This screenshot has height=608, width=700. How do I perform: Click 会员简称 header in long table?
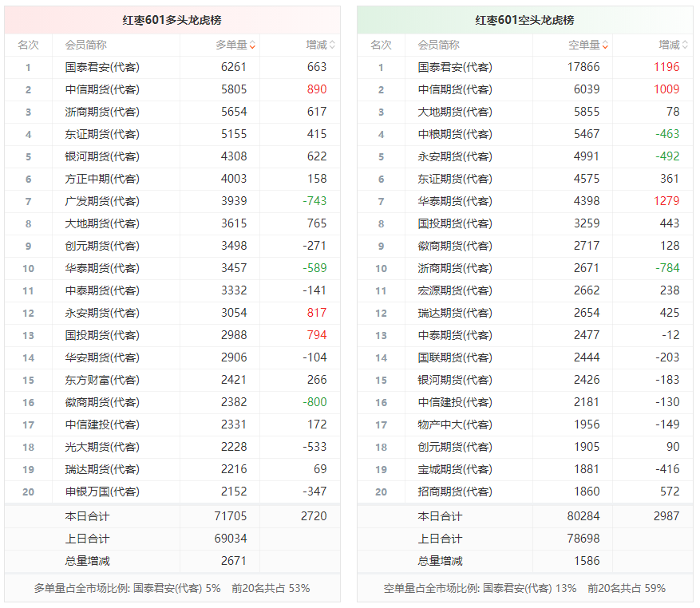85,45
